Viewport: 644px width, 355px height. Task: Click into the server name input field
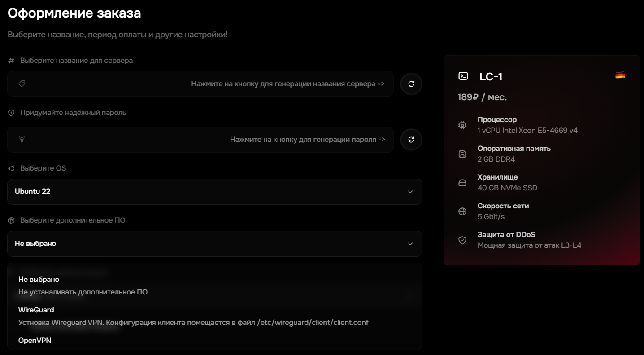(202, 84)
